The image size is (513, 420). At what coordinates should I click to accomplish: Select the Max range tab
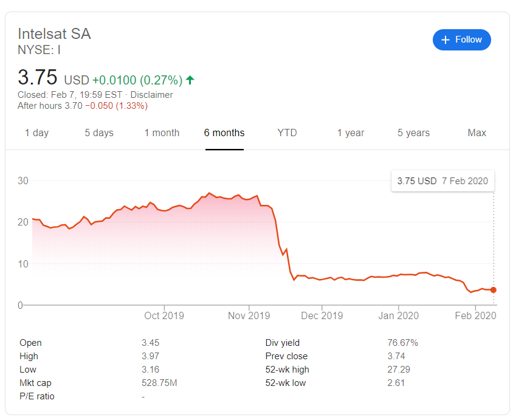pyautogui.click(x=477, y=133)
